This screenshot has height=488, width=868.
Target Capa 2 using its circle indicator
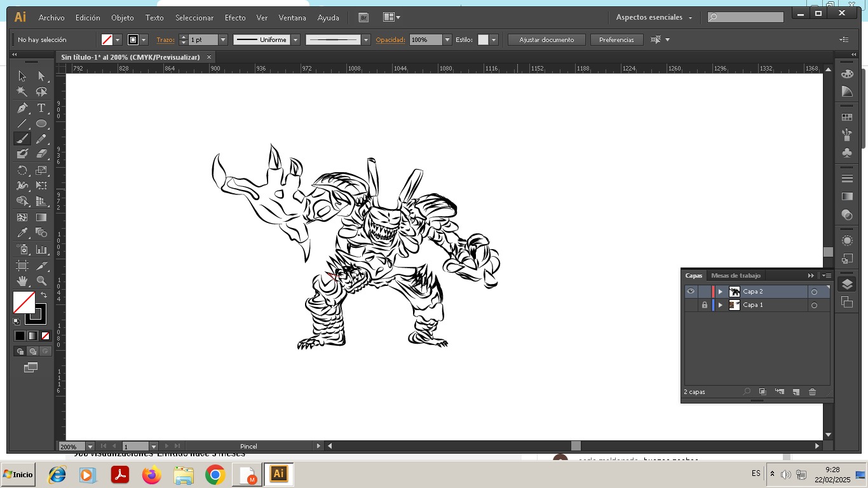(814, 292)
